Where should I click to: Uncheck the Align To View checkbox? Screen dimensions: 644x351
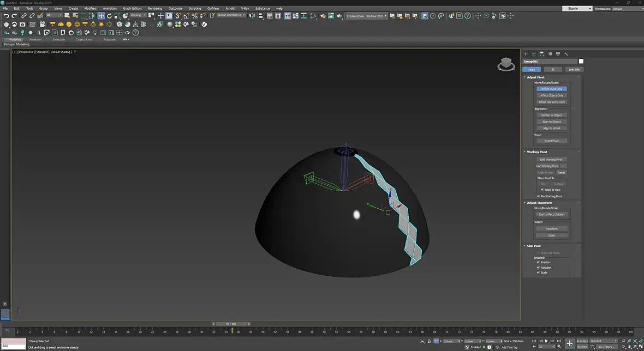tap(542, 190)
